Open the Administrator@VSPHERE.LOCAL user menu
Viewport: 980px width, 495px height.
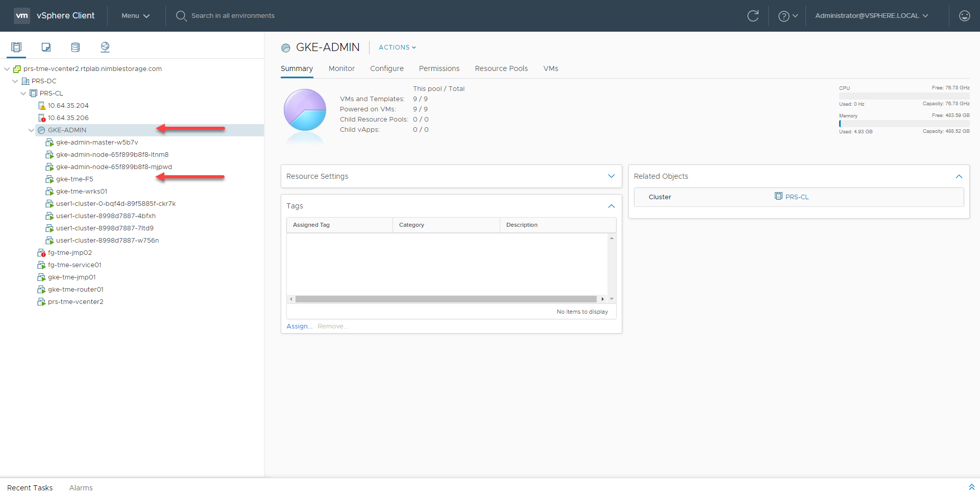[872, 16]
